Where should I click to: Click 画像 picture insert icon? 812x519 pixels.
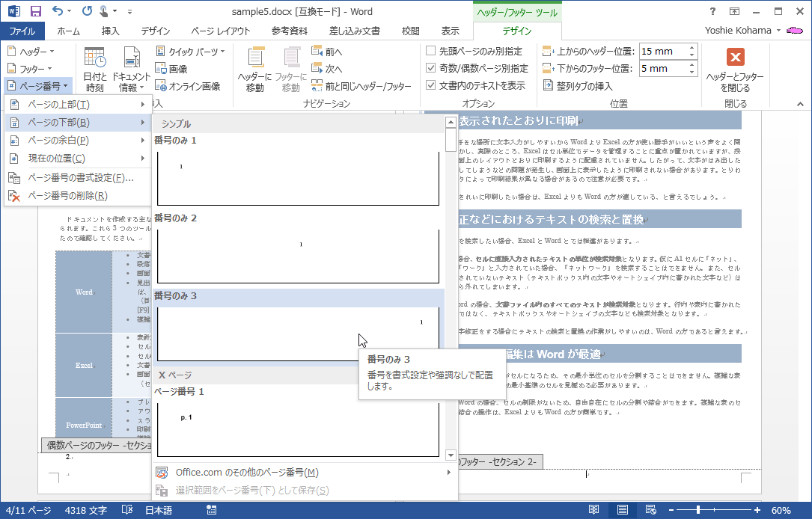pyautogui.click(x=171, y=69)
